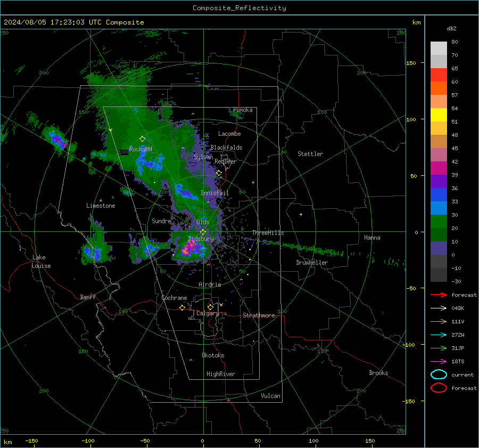Click the Drumheller city label

click(x=312, y=263)
